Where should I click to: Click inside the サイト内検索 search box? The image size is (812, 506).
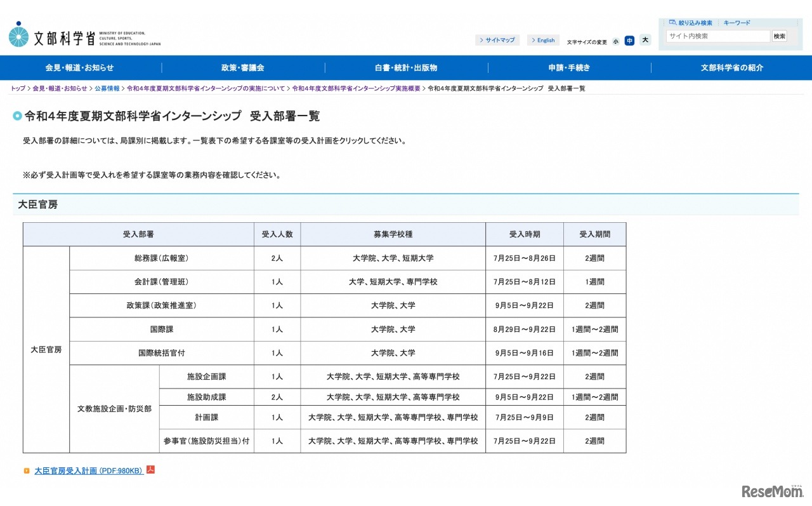pyautogui.click(x=717, y=36)
